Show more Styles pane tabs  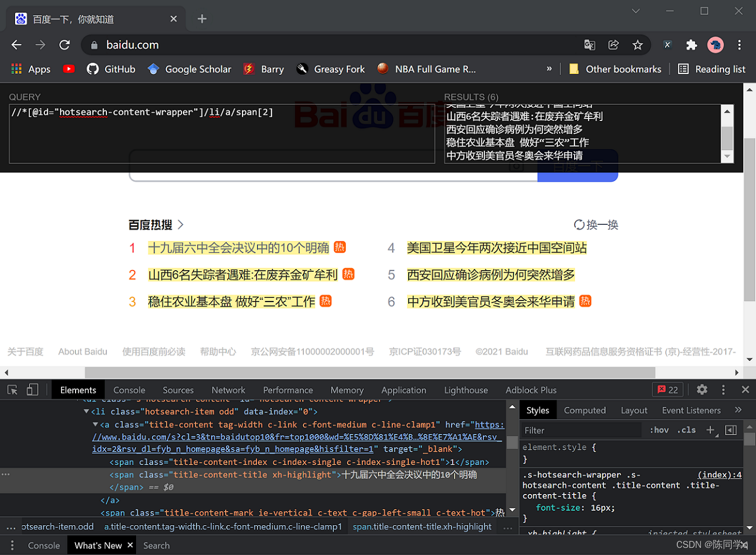tap(738, 410)
